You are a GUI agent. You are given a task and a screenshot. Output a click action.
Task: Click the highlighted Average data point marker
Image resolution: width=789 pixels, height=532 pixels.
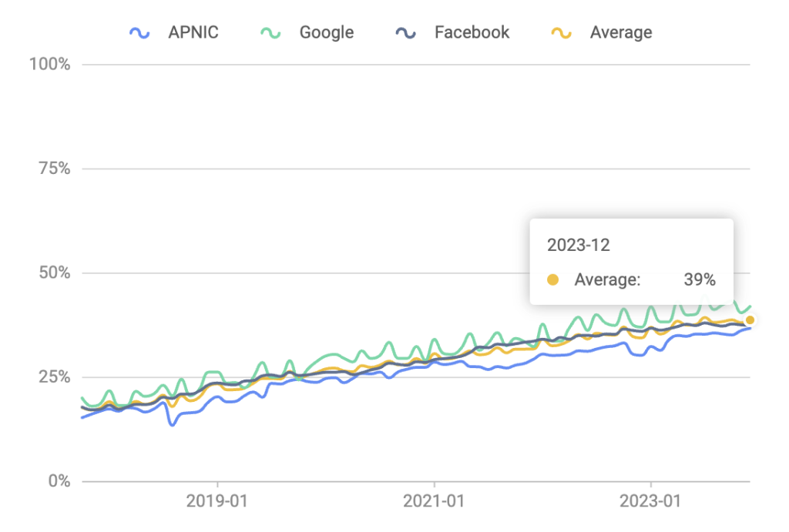[750, 320]
